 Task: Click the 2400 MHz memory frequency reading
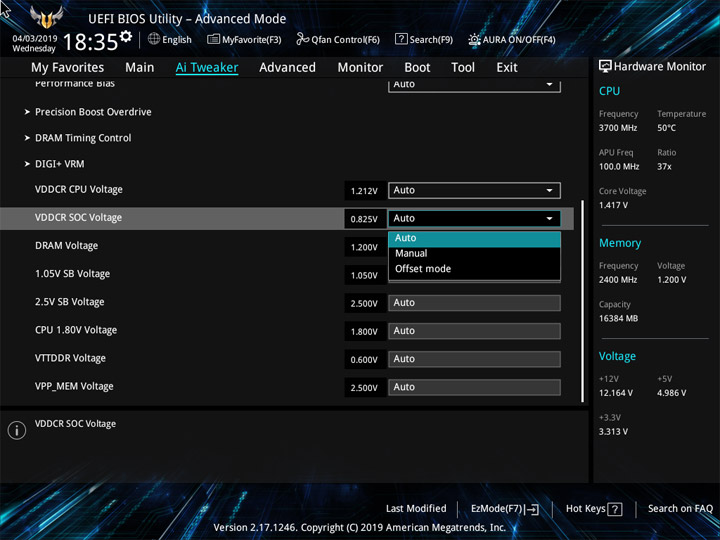pyautogui.click(x=618, y=280)
